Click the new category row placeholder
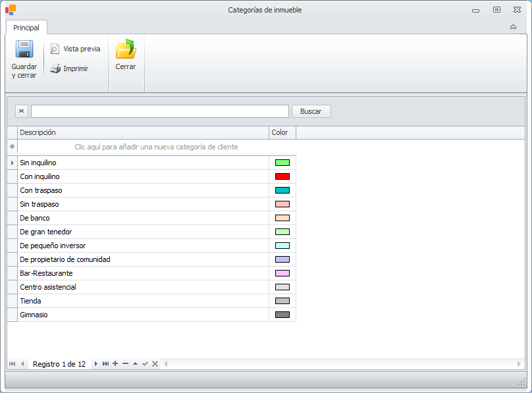The width and height of the screenshot is (532, 393). (x=156, y=147)
